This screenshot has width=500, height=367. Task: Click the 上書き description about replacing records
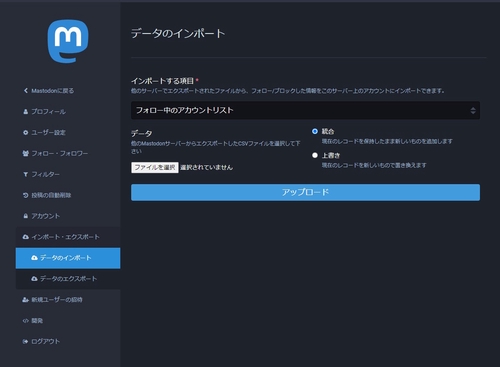(374, 165)
